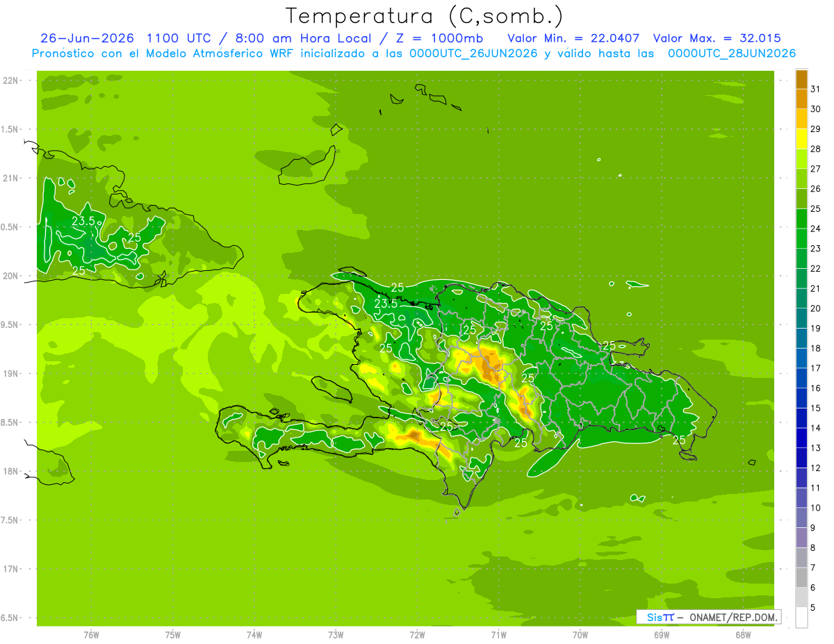Click the "18N" latitude axis label
The image size is (834, 644).
(10, 472)
